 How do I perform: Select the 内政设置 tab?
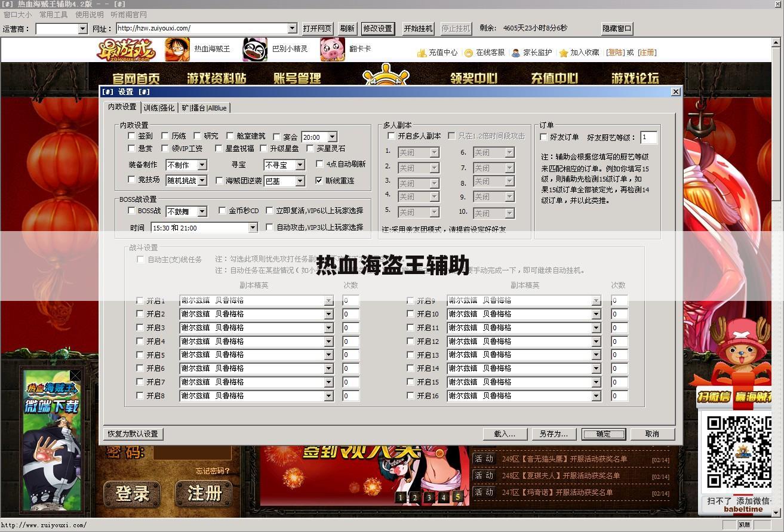click(x=122, y=107)
